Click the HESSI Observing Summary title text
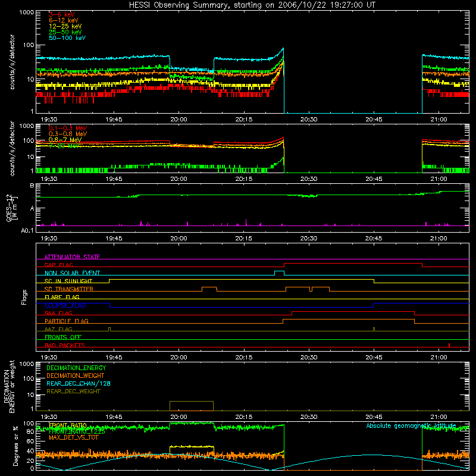 [252, 5]
